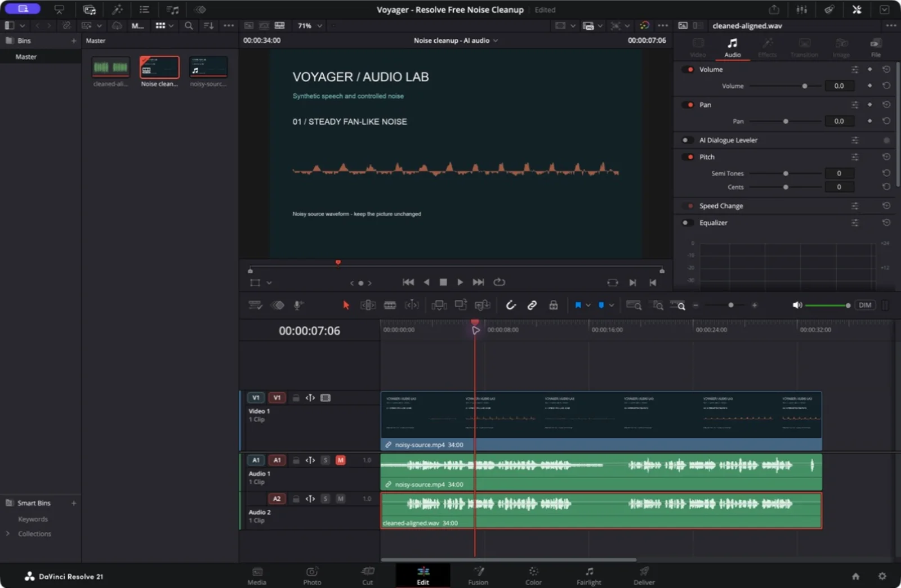
Task: Jump to the first frame button
Action: coord(408,282)
